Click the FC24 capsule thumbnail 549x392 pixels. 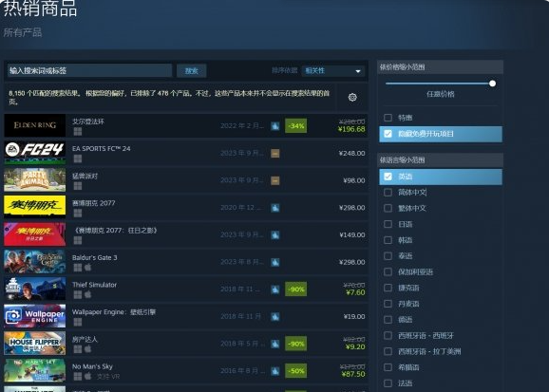[34, 153]
